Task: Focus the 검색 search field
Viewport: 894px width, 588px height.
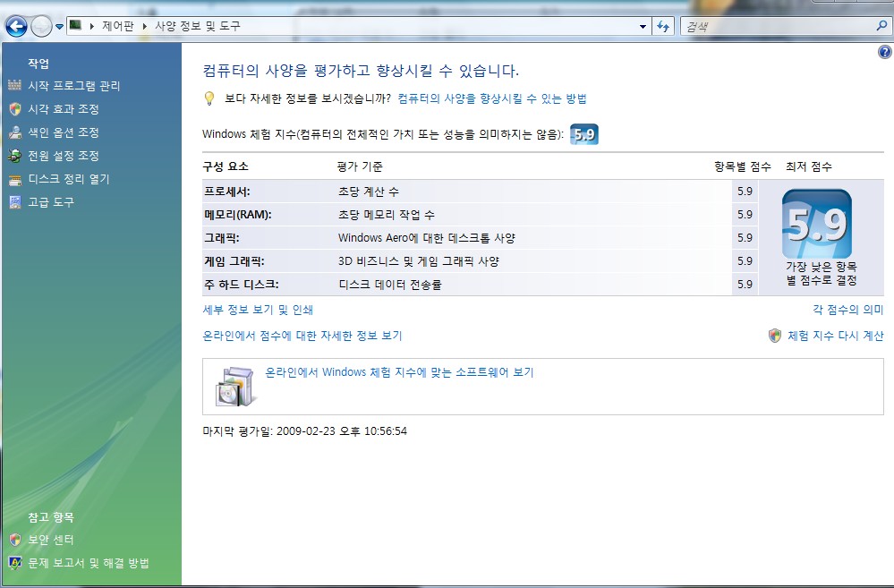Action: click(x=779, y=26)
